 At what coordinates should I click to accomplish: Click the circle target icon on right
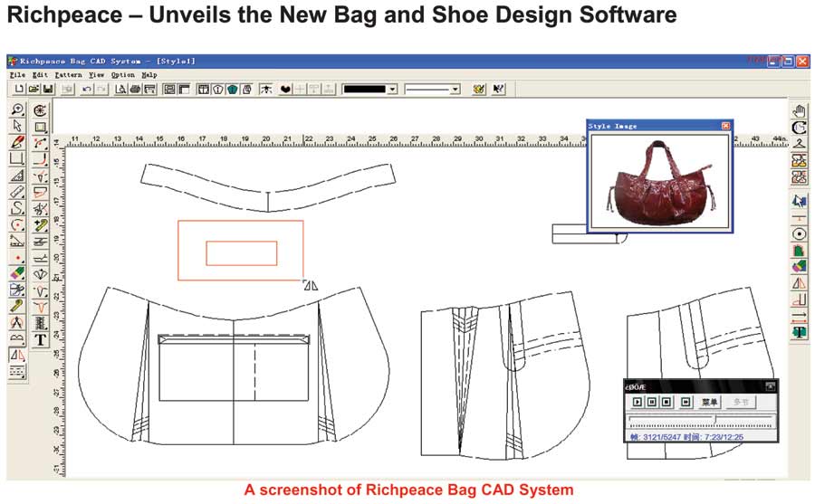coord(799,233)
